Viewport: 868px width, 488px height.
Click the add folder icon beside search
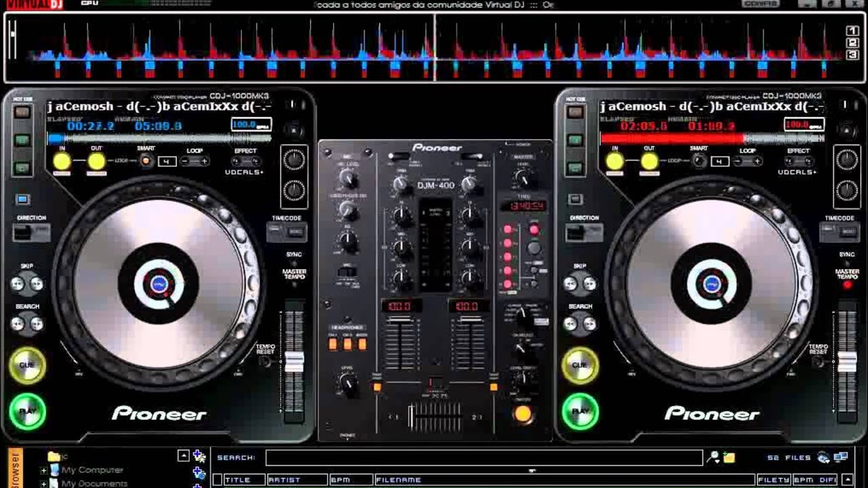pos(728,457)
